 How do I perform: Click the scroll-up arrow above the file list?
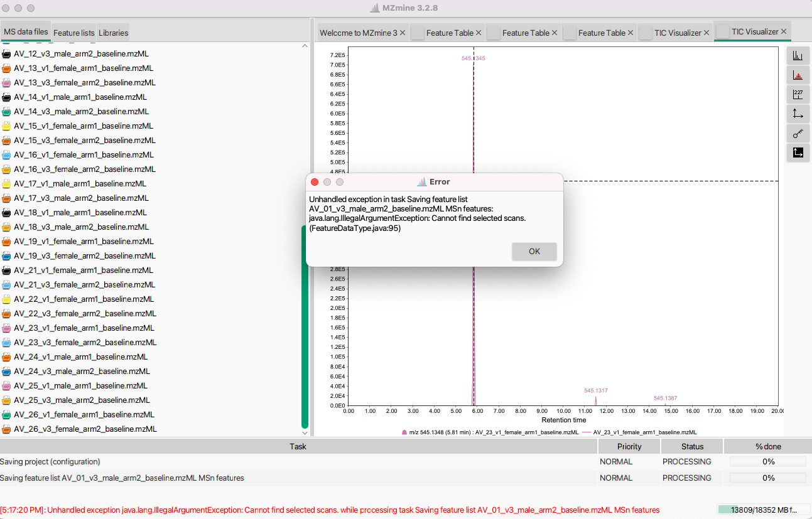point(305,45)
